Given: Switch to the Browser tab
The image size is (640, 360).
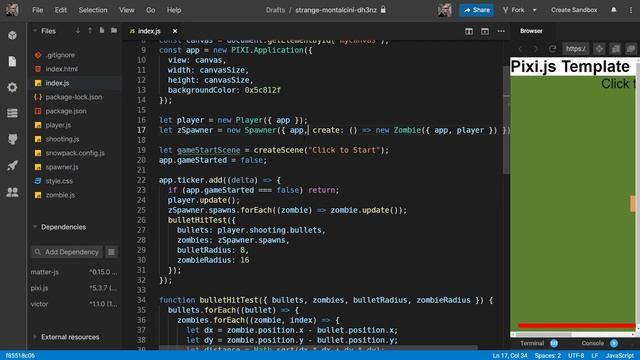Looking at the screenshot, I should click(x=531, y=31).
